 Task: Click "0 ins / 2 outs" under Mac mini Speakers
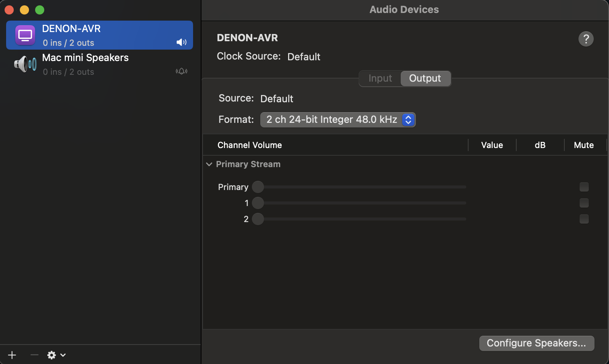(x=68, y=72)
